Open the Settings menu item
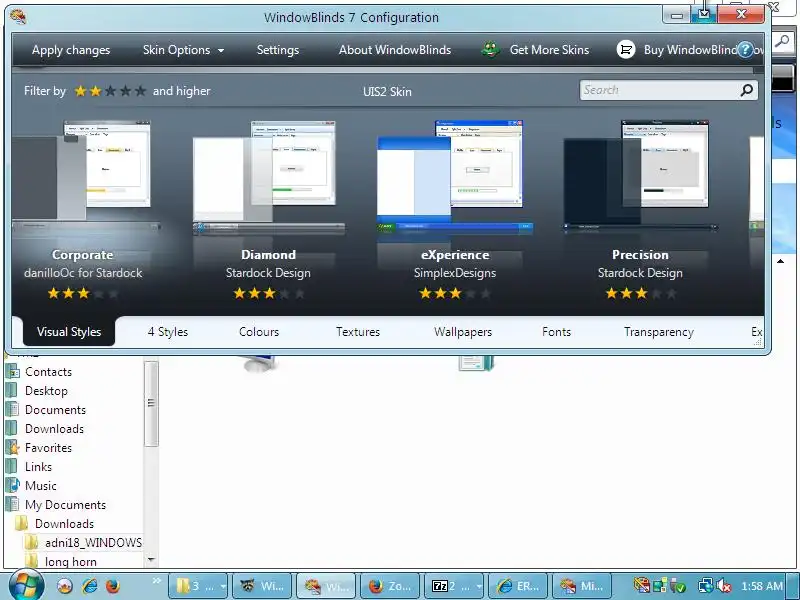This screenshot has height=600, width=800. (x=278, y=50)
